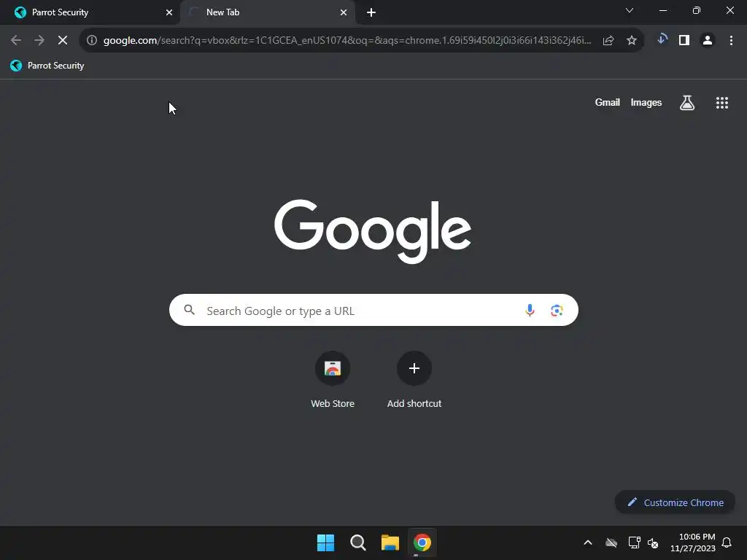Start voice search with microphone icon
747x560 pixels.
click(x=530, y=311)
